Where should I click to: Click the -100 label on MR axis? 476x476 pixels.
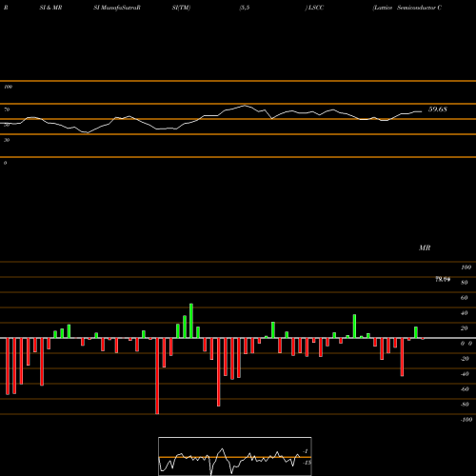click(466, 420)
